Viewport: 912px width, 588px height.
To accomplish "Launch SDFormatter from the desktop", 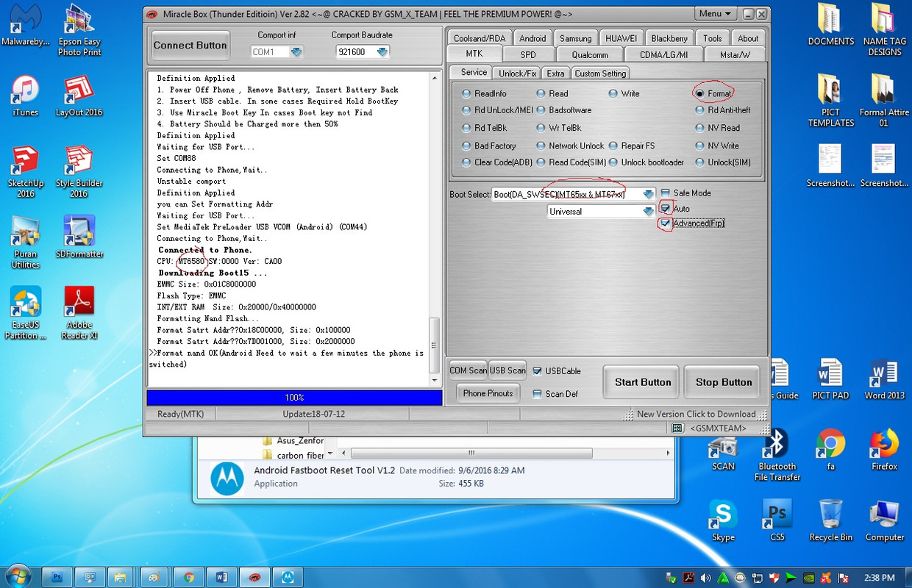I will pyautogui.click(x=79, y=237).
